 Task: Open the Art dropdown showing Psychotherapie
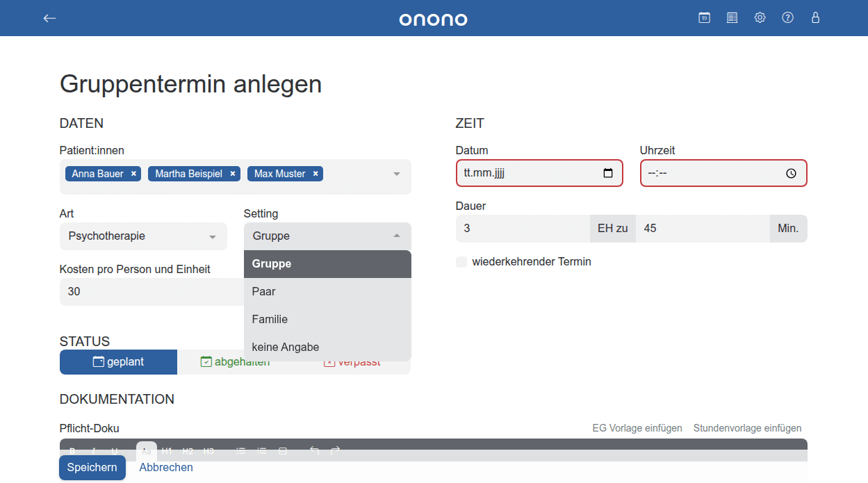click(143, 236)
